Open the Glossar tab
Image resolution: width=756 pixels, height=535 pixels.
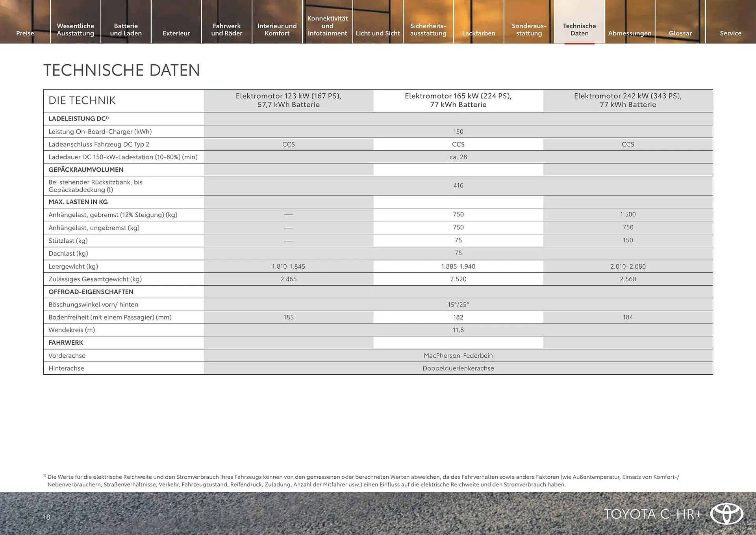click(680, 33)
